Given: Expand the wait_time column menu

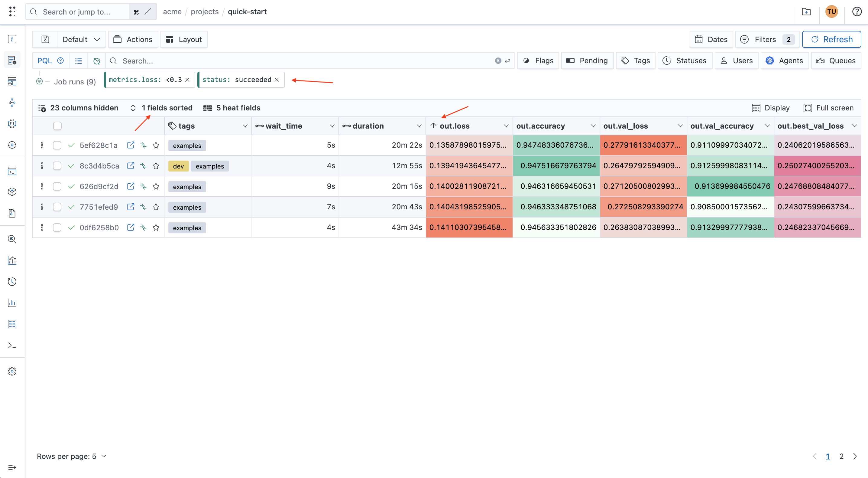Looking at the screenshot, I should pos(332,126).
